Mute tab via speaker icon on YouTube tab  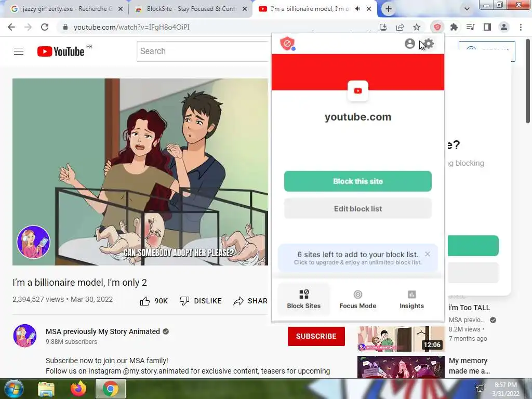point(357,9)
